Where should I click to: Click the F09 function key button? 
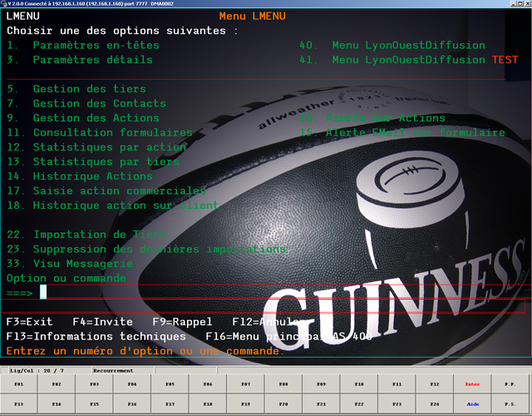pyautogui.click(x=322, y=384)
